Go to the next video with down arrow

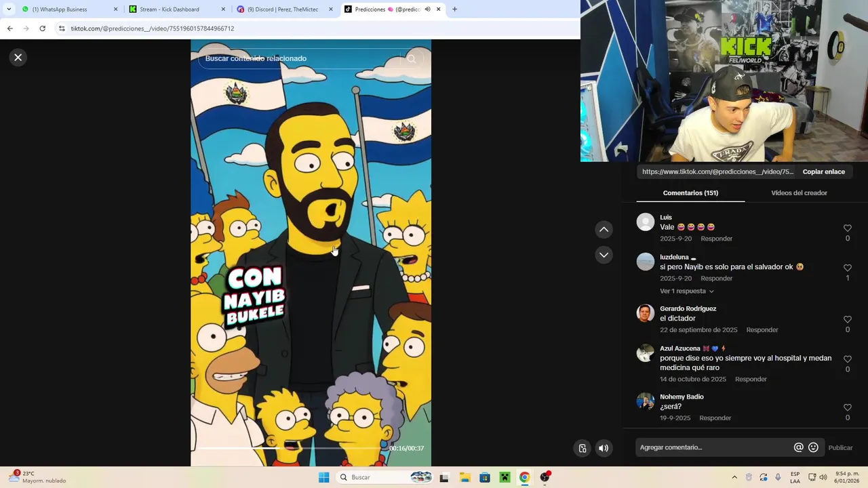[x=604, y=255]
